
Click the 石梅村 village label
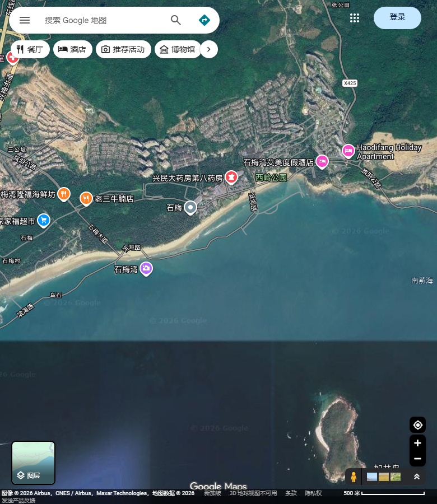[11, 261]
